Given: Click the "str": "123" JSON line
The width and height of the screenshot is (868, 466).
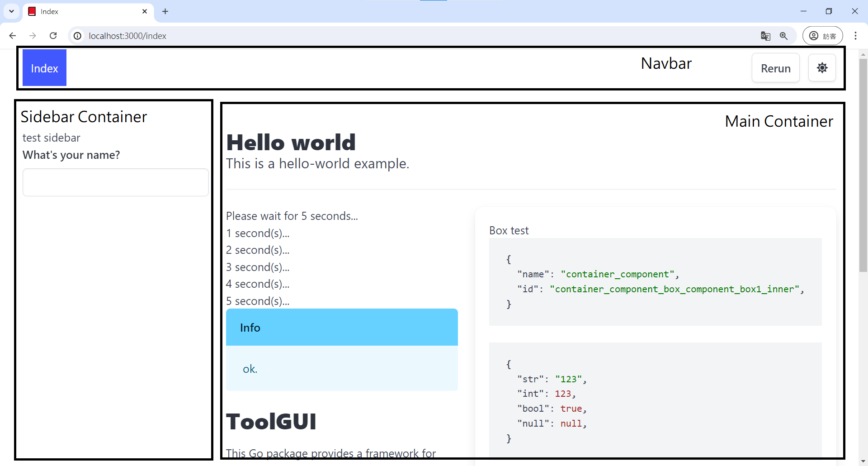Looking at the screenshot, I should [x=552, y=379].
